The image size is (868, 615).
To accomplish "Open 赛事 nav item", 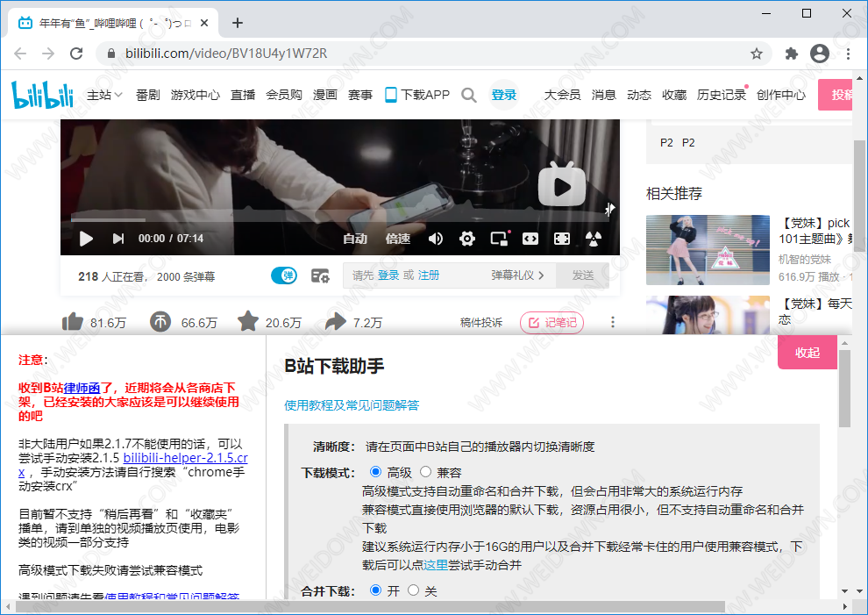I will (360, 96).
